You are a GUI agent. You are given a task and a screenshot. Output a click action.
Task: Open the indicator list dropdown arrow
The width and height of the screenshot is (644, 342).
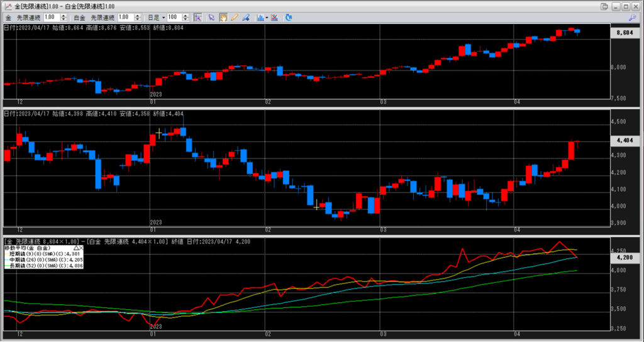[267, 18]
